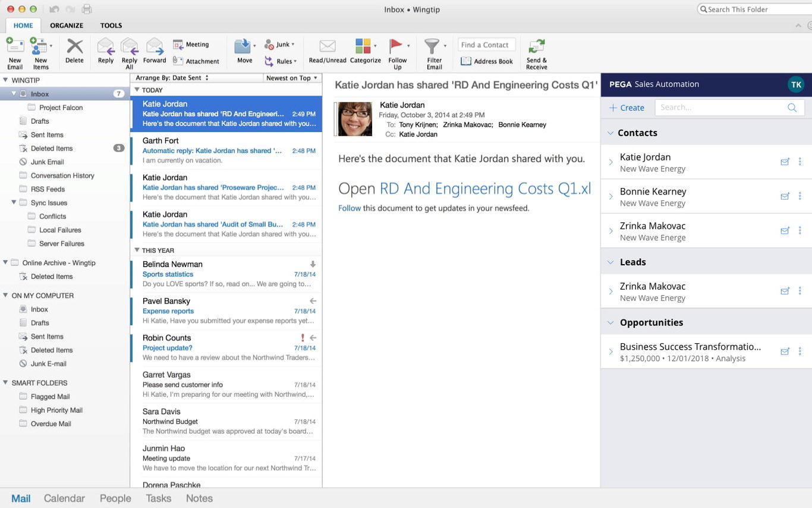The image size is (812, 508).
Task: Switch to the Calendar view
Action: coord(64,498)
